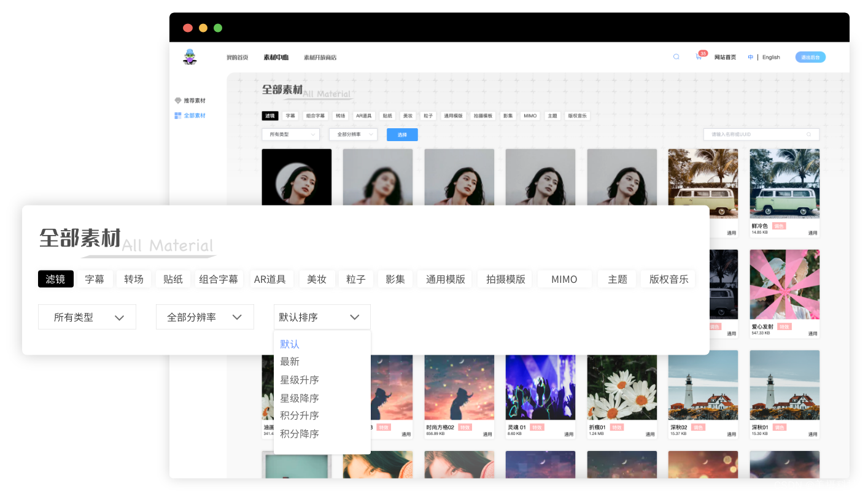This screenshot has width=868, height=497.
Task: Select the small 滤镜 tab in the browser window
Action: 270,115
